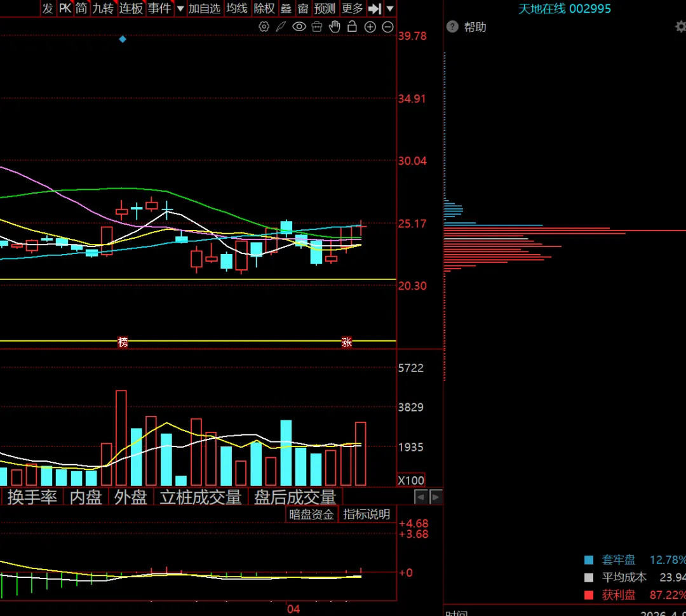Click the 30.04 price axis label
The image size is (686, 616).
coord(412,161)
